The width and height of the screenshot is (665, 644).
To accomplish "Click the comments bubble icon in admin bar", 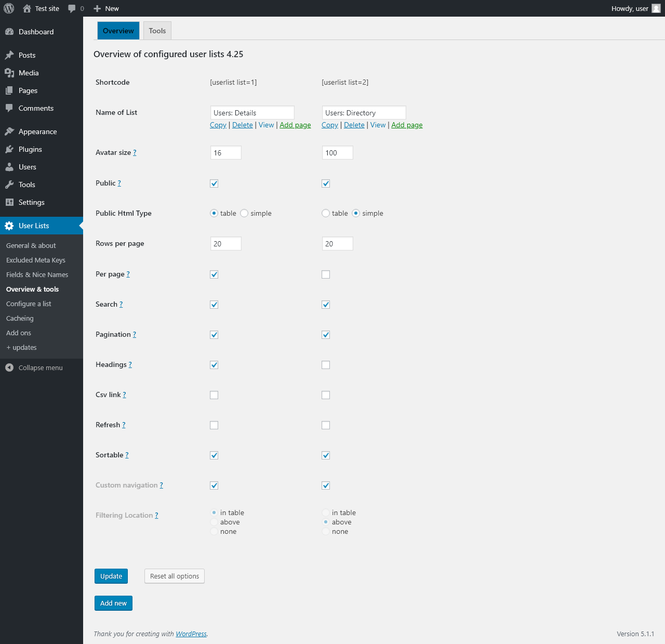I will pos(72,9).
